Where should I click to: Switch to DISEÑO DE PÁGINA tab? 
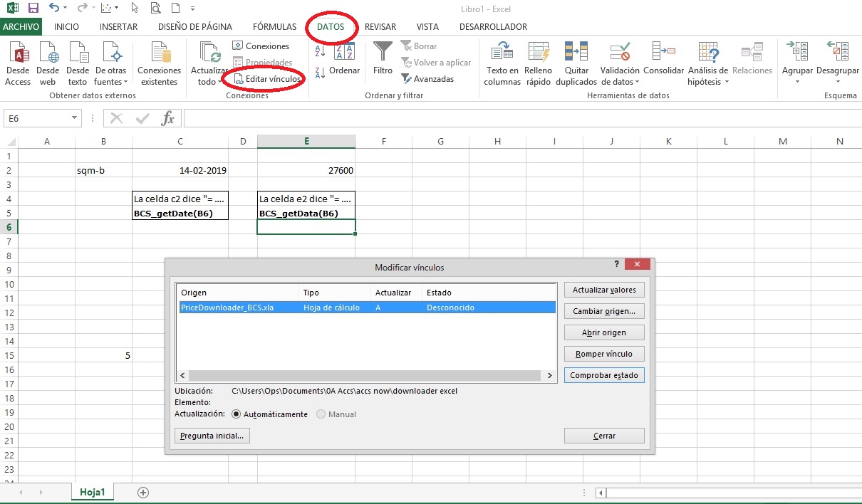195,27
